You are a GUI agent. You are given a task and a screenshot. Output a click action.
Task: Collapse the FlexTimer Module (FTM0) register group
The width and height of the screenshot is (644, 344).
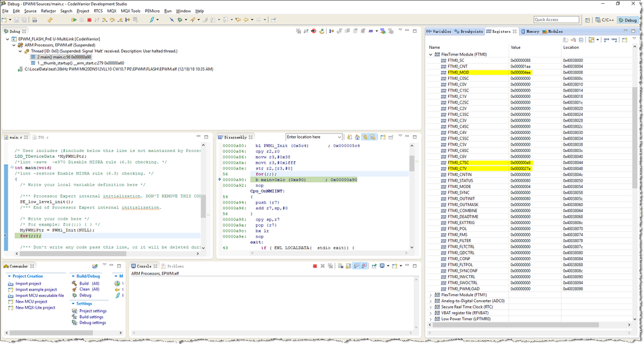pyautogui.click(x=431, y=54)
